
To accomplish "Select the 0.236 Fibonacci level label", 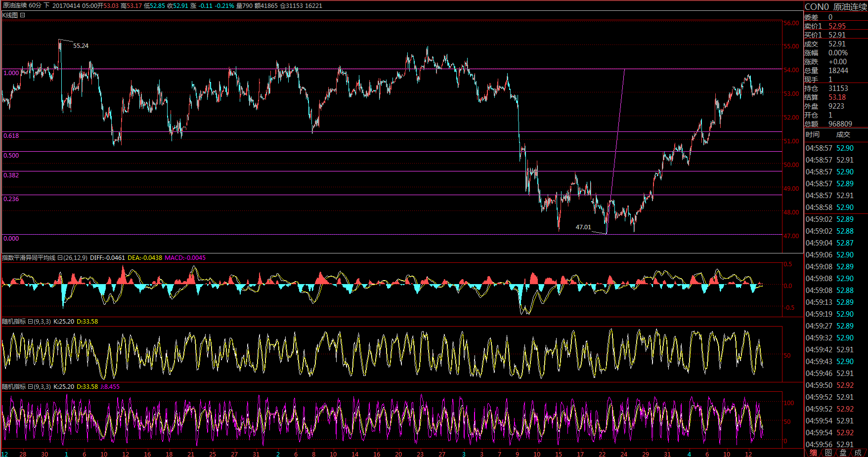I will coord(11,199).
